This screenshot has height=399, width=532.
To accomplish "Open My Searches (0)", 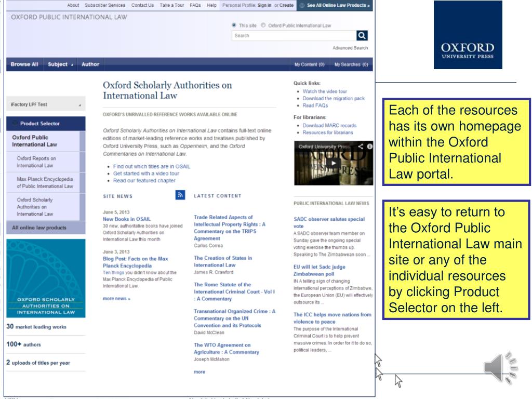I will 351,64.
